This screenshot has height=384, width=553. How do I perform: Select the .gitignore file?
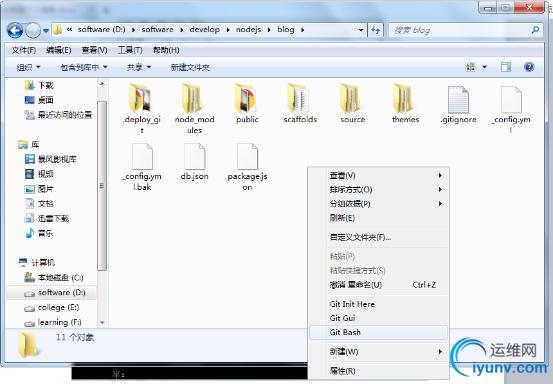[458, 105]
